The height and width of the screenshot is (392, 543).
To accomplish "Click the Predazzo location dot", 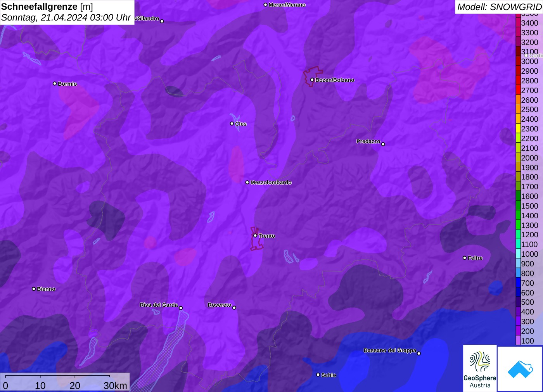I will point(383,144).
